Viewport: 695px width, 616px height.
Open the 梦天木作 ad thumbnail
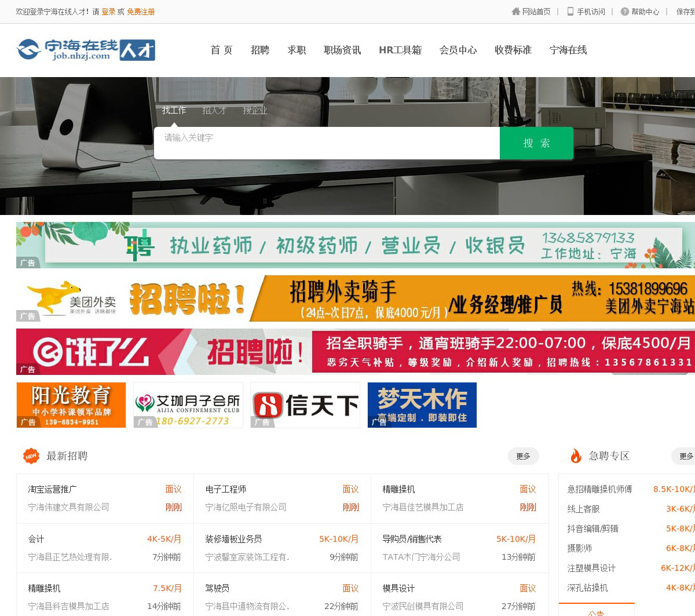point(422,405)
